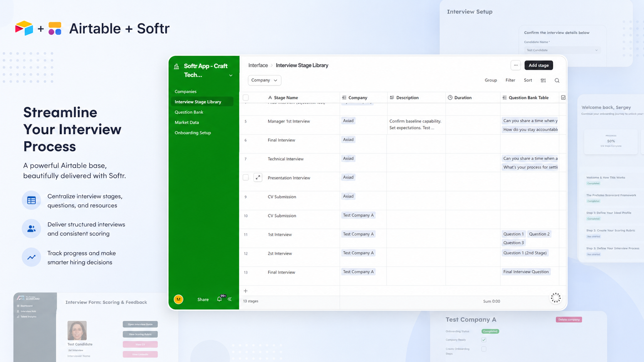Click the 2st Interview stage name
The height and width of the screenshot is (362, 644).
click(280, 254)
